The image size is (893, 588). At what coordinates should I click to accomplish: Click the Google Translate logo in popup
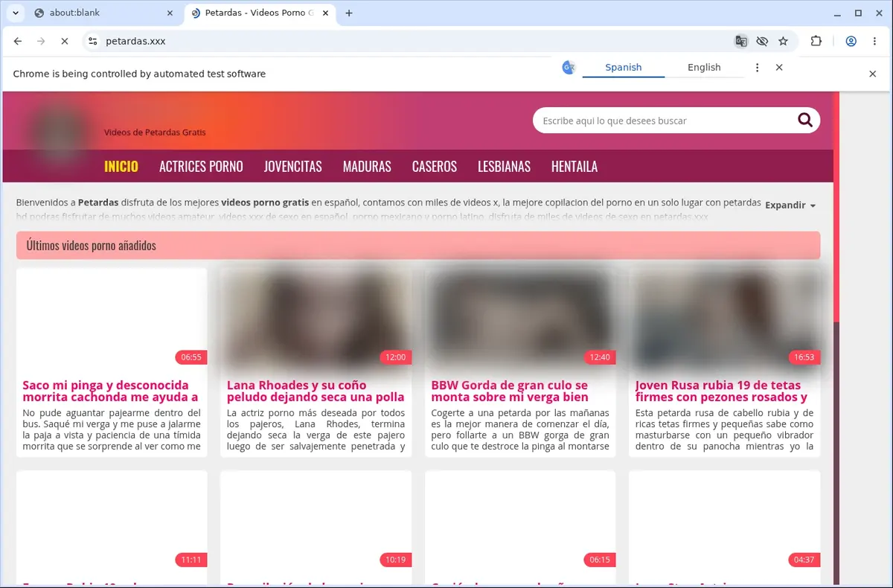click(569, 67)
